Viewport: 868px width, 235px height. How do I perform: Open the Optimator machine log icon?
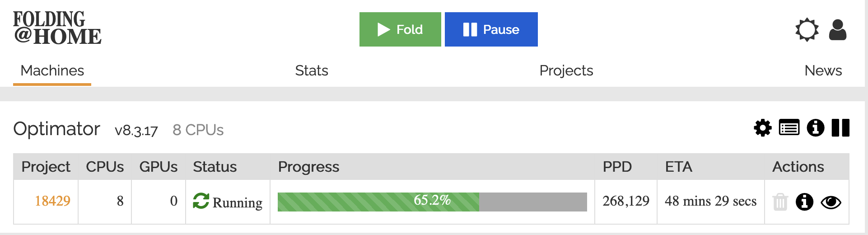pyautogui.click(x=789, y=128)
